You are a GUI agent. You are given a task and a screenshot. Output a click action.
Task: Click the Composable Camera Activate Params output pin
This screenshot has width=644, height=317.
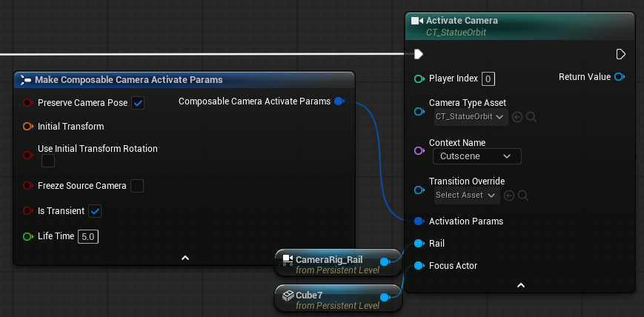(339, 101)
